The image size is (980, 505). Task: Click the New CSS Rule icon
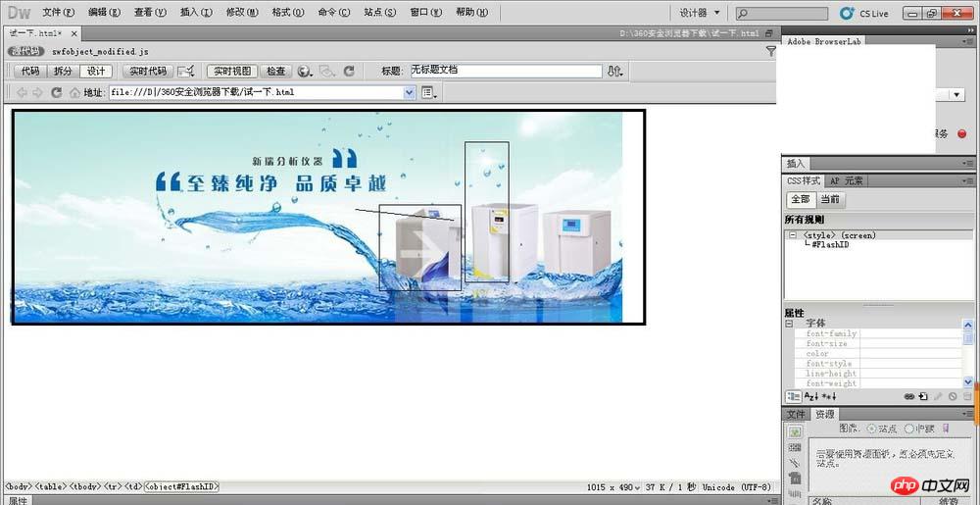(x=923, y=396)
